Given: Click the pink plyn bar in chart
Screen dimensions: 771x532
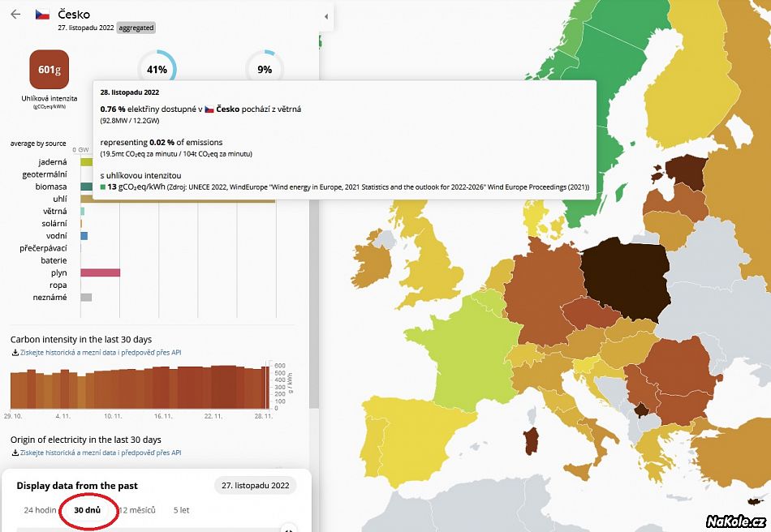Looking at the screenshot, I should 100,272.
